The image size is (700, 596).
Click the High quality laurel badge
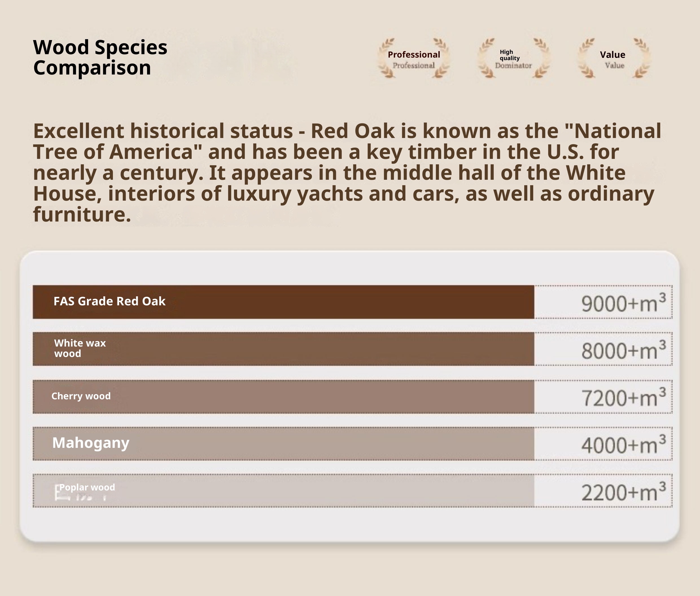pyautogui.click(x=513, y=58)
